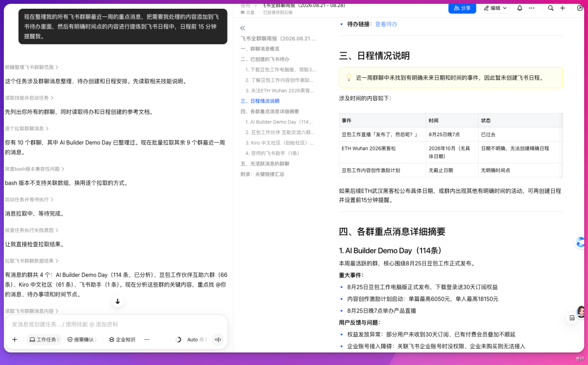Click the circular loading indicator near Auto

coord(178,339)
